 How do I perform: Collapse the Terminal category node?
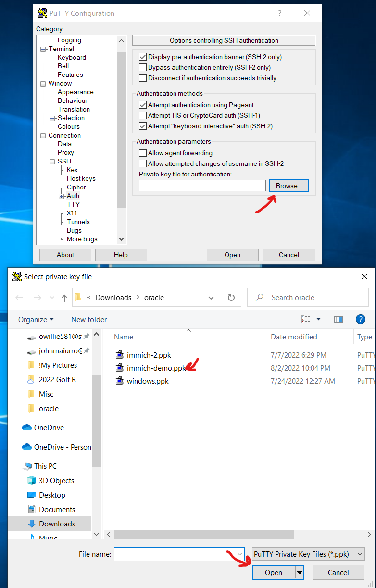(x=43, y=49)
